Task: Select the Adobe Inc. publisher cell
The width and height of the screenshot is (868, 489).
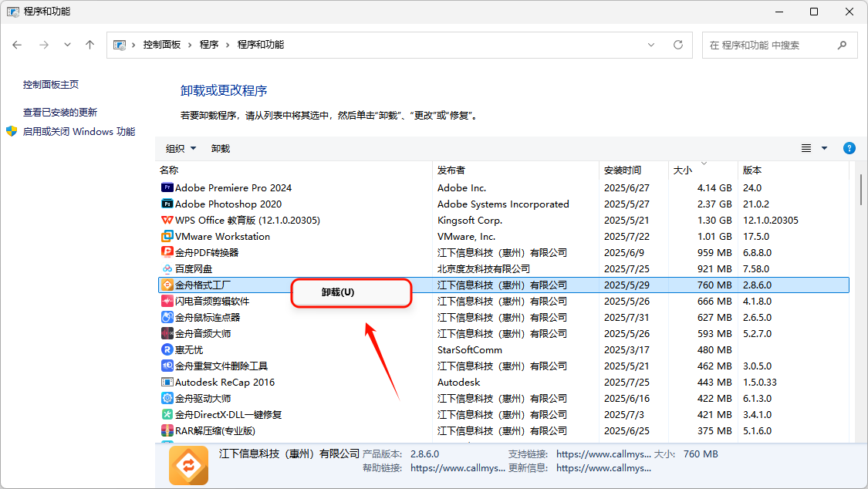Action: coord(461,187)
